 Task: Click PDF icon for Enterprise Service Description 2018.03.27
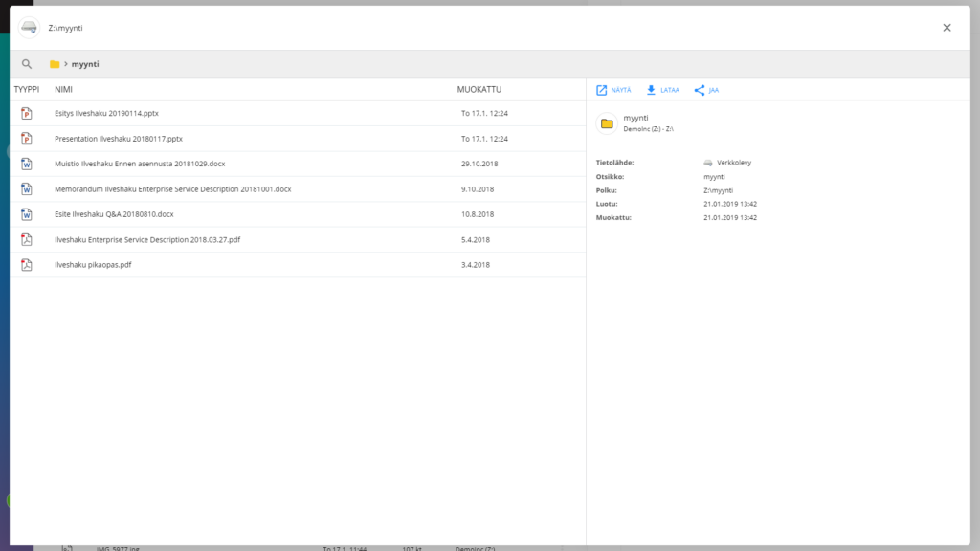27,239
